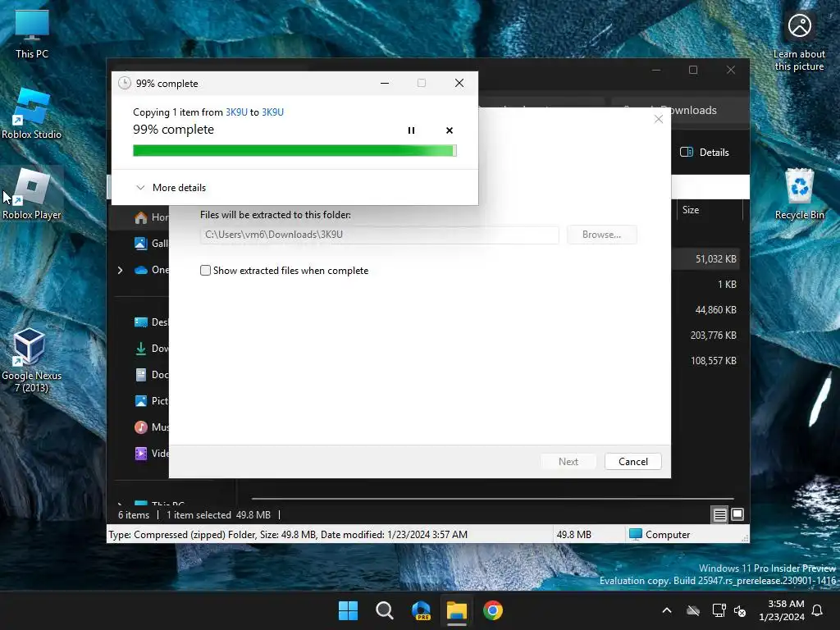The image size is (840, 630).
Task: Open Videos folder in sidebar
Action: (151, 453)
